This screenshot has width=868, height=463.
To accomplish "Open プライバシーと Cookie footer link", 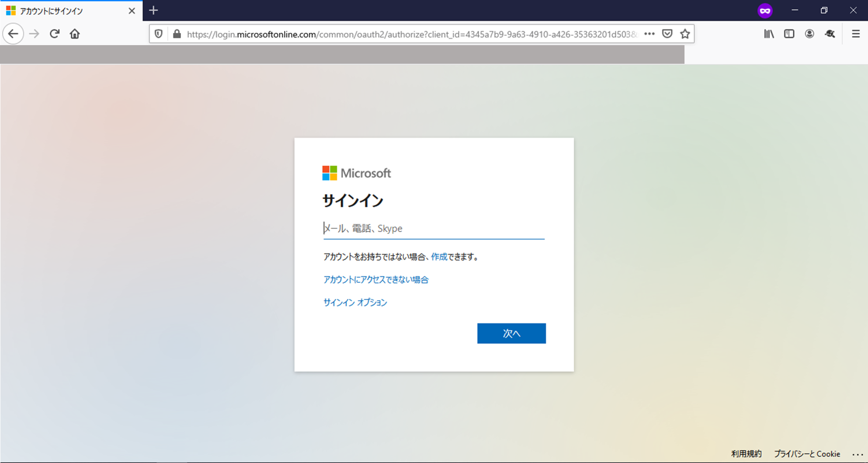I will (807, 454).
